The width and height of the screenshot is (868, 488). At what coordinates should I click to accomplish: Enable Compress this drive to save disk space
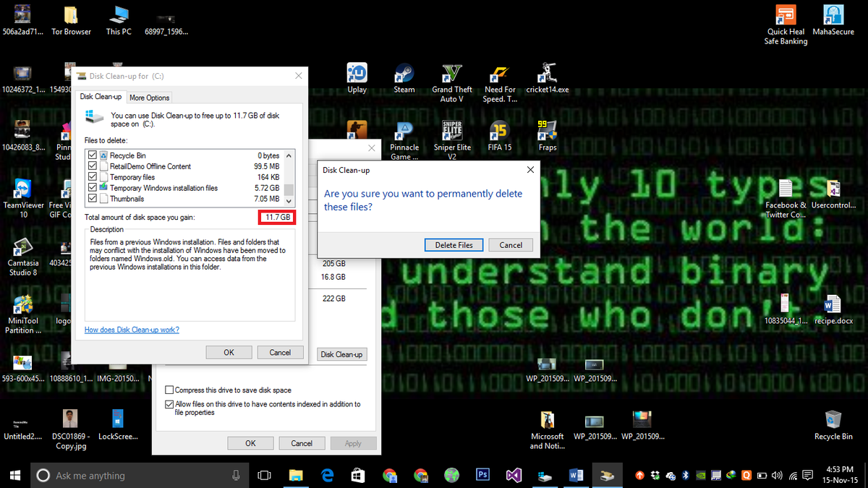169,390
